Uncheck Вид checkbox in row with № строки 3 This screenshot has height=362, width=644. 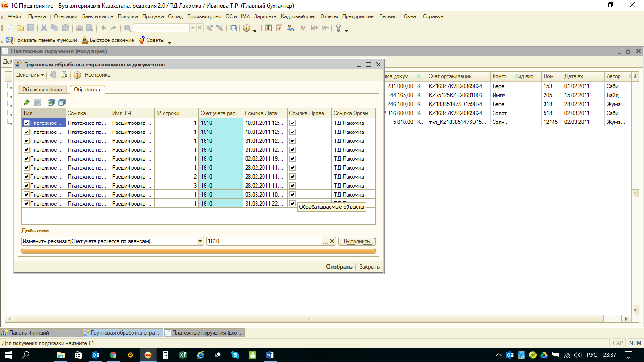click(x=27, y=186)
